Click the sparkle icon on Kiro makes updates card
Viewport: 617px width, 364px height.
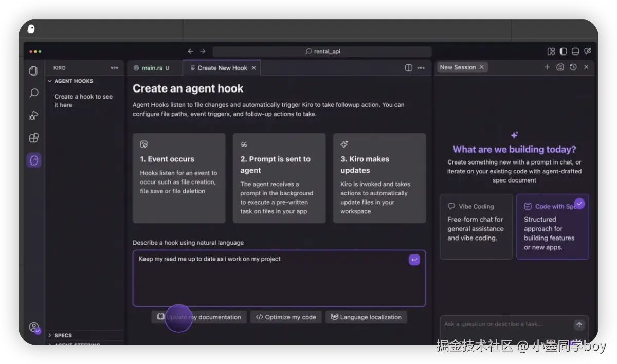(344, 144)
